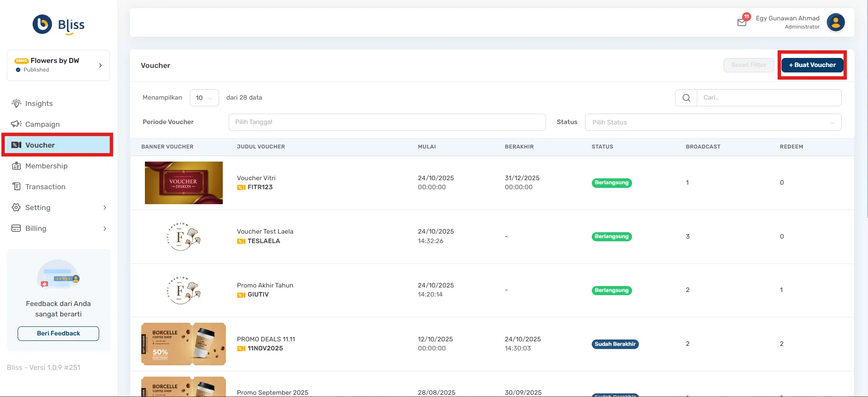Open the rows-per-page dropdown showing 10
This screenshot has height=397, width=868.
[x=204, y=98]
